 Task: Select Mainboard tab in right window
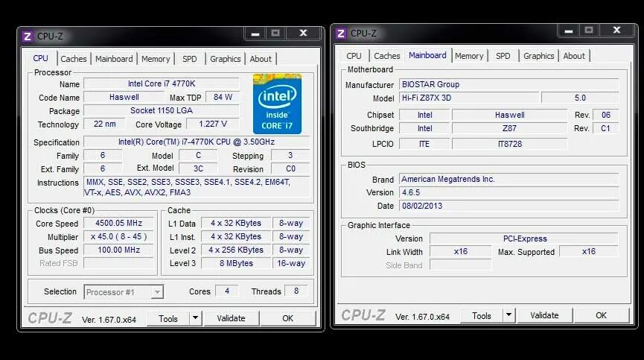tap(427, 55)
